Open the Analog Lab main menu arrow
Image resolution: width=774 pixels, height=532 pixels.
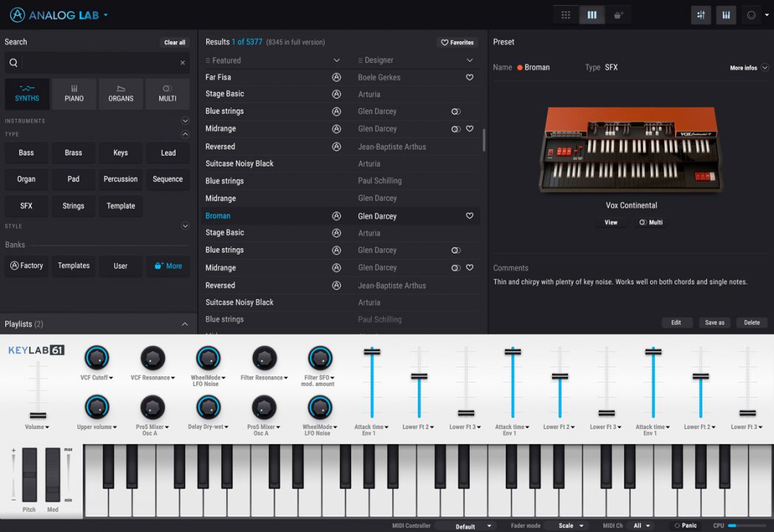(105, 15)
